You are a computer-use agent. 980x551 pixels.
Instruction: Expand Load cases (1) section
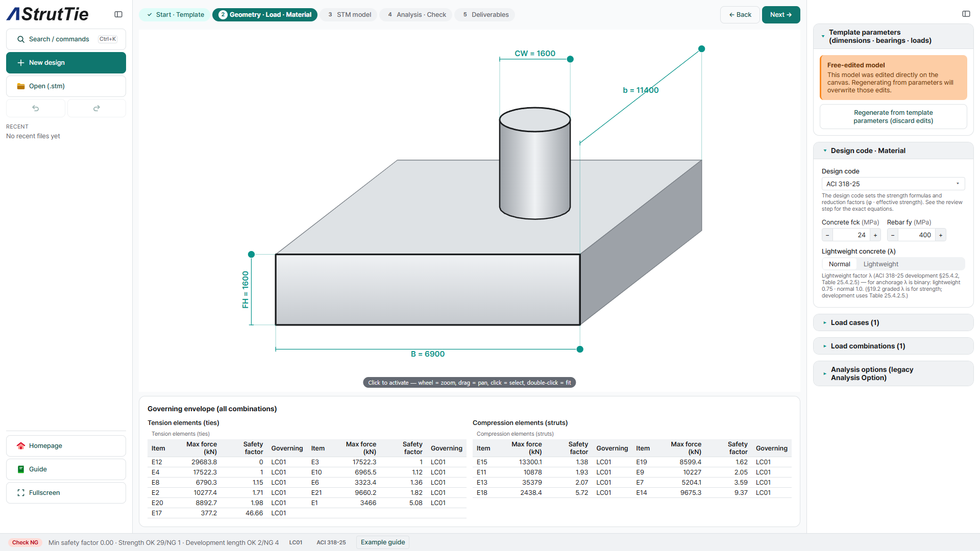click(893, 322)
